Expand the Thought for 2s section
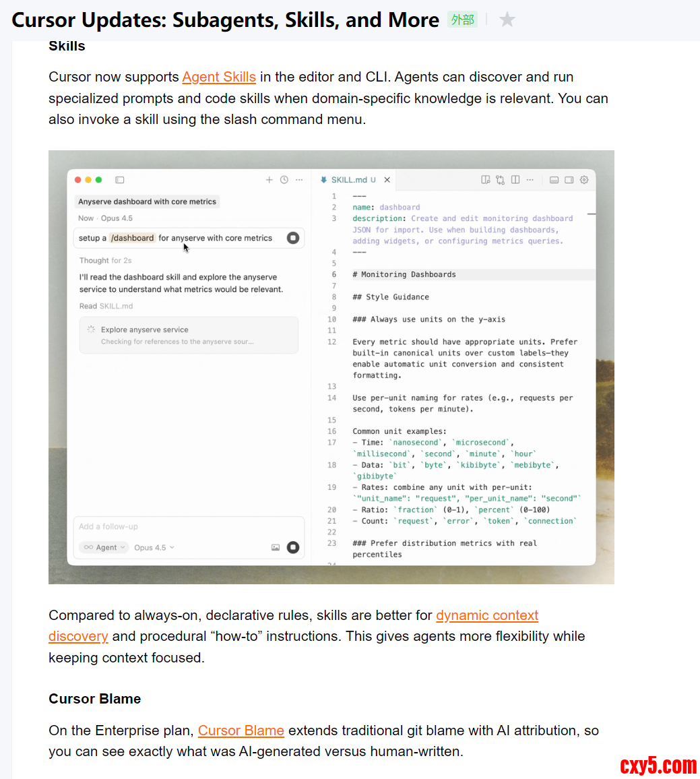 105,260
